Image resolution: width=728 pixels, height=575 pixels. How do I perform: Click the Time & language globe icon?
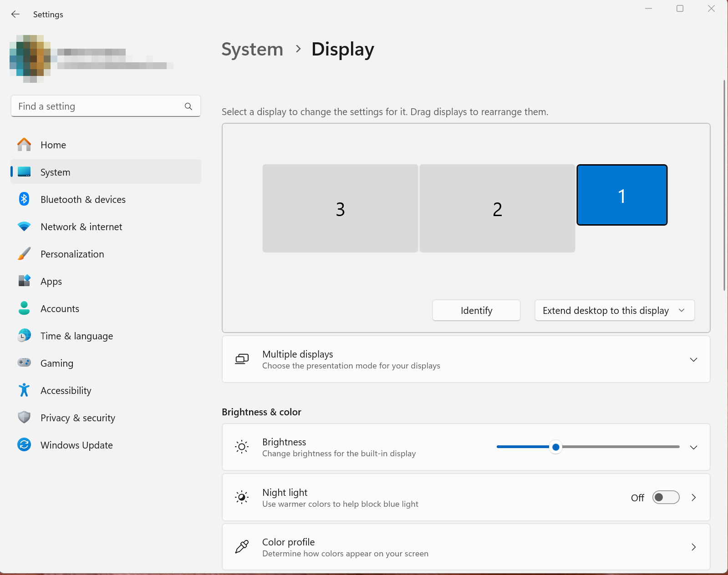tap(24, 335)
